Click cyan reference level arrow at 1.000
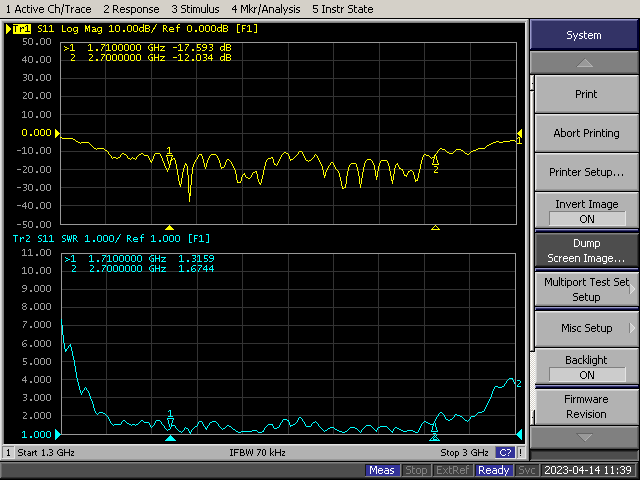 coord(58,434)
